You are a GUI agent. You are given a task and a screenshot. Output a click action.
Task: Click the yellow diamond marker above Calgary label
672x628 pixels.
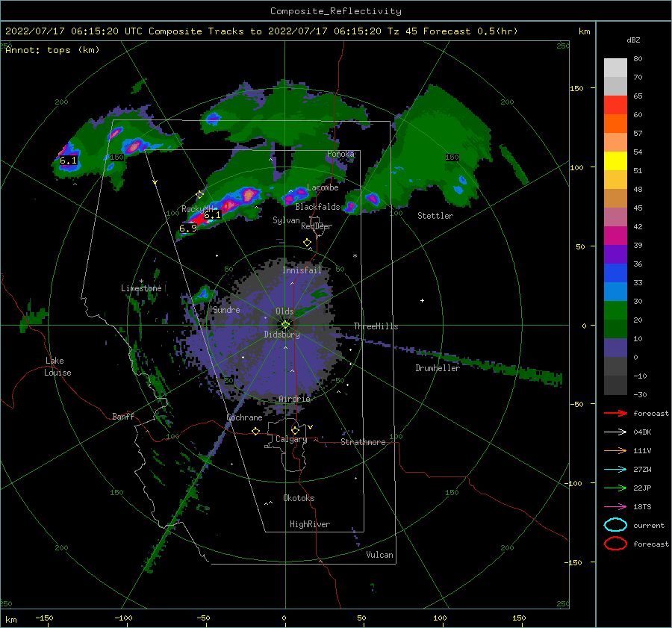[295, 430]
